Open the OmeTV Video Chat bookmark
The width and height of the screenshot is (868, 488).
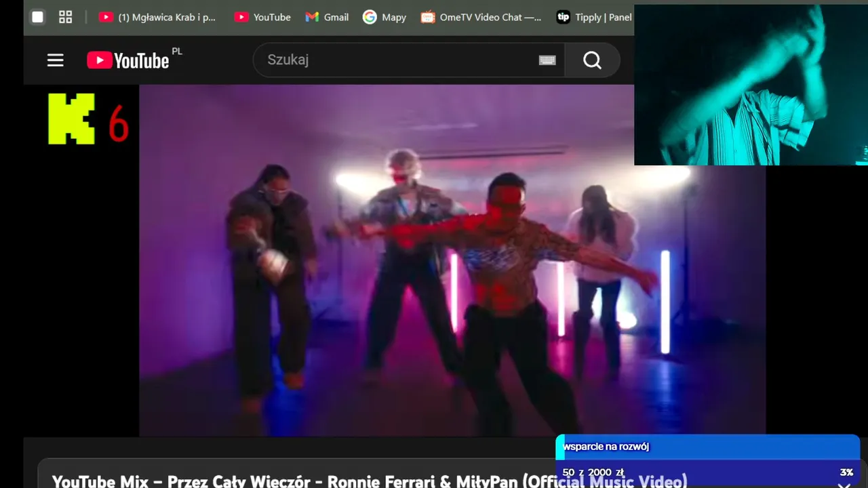(481, 17)
